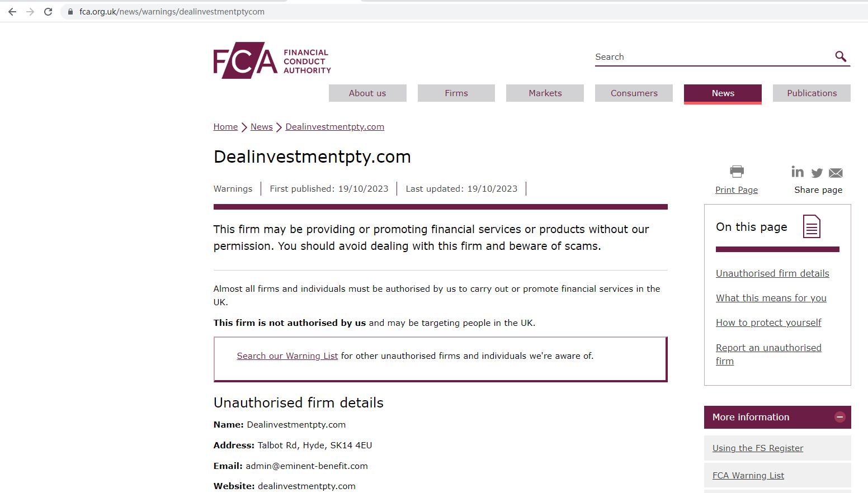Open the About us tab
The height and width of the screenshot is (493, 868).
coord(367,93)
